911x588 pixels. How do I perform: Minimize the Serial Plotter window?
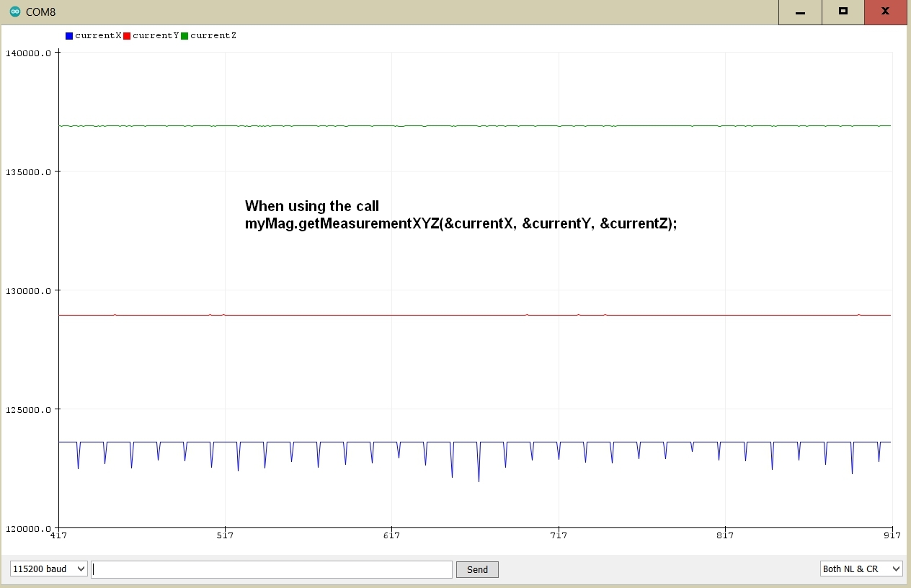pyautogui.click(x=800, y=12)
